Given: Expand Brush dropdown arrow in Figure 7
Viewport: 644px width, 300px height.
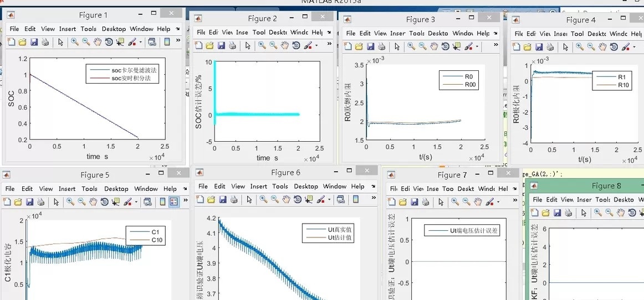Looking at the screenshot, I should pos(498,202).
